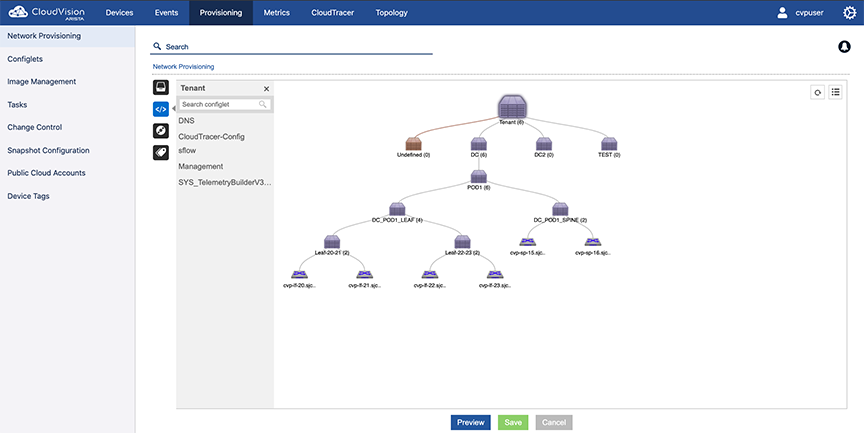Image resolution: width=864 pixels, height=433 pixels.
Task: Click the cvpuser username
Action: (x=809, y=13)
